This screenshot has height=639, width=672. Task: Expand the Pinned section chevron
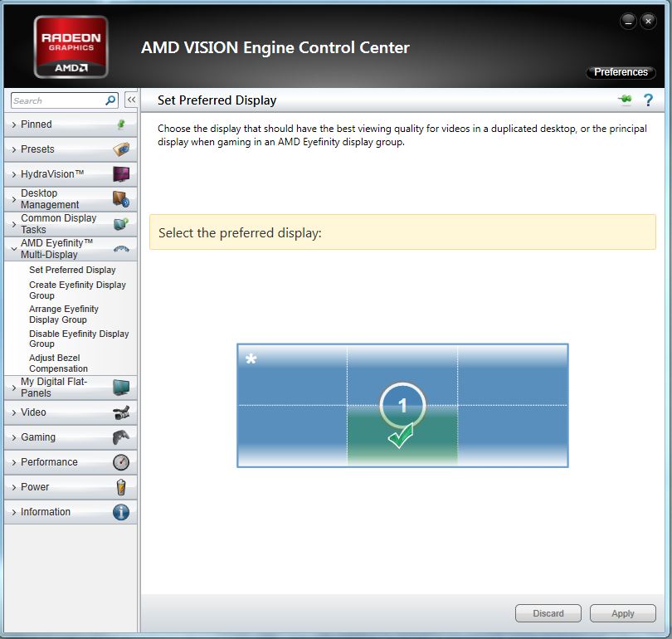pos(14,124)
